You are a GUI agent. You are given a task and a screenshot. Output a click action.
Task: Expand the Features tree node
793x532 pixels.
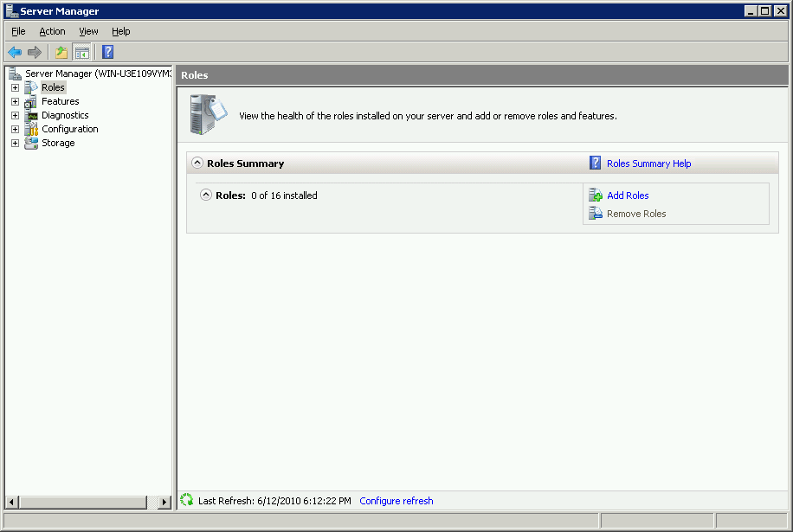[14, 101]
